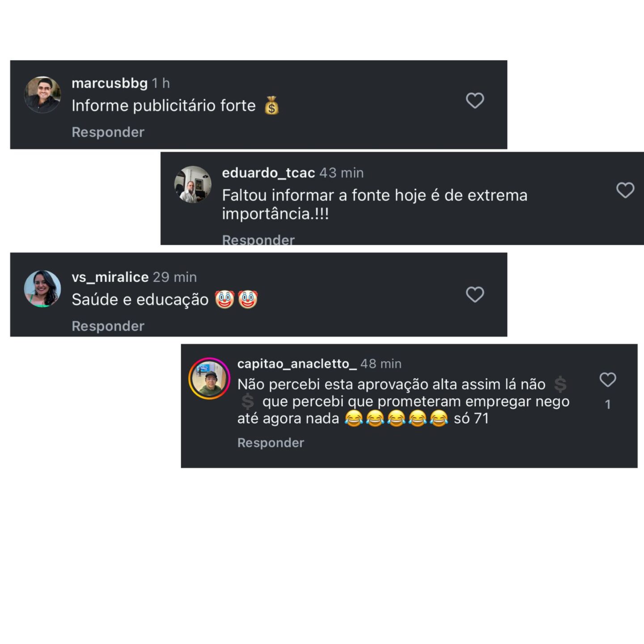Like vs_miralice's comment about Saúde e educação

click(x=475, y=295)
